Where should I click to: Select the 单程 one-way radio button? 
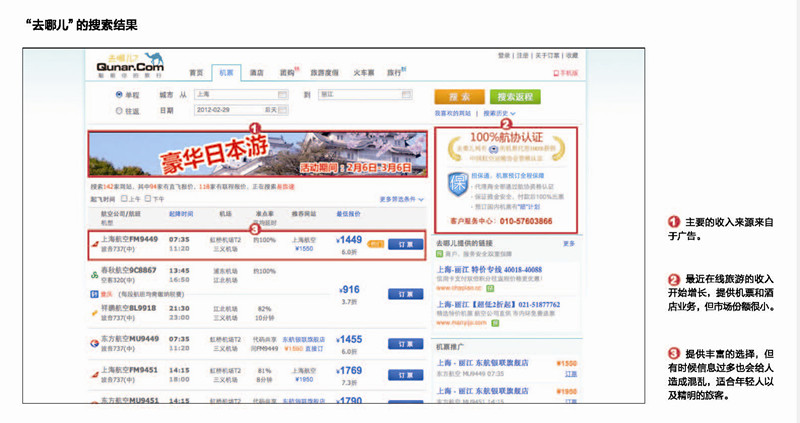tap(120, 94)
